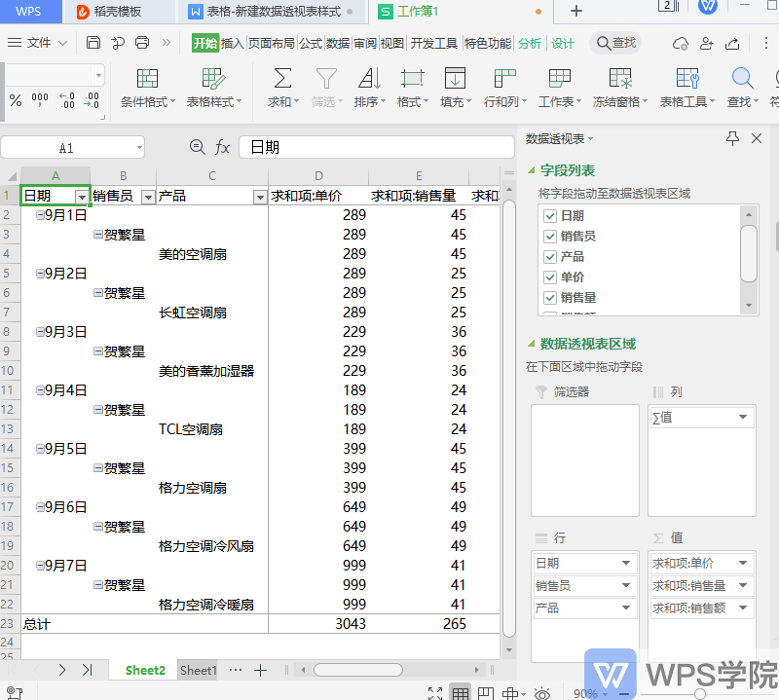Open 日期 row field dropdown in 行 area

pos(626,563)
